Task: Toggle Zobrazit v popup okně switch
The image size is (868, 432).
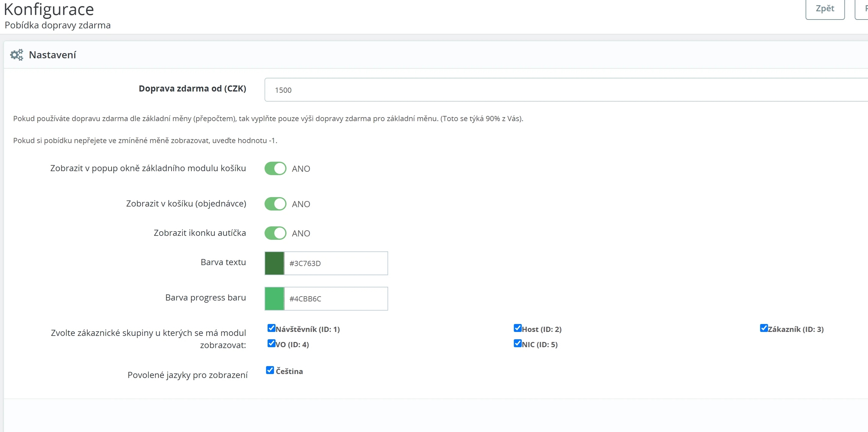Action: [x=275, y=168]
